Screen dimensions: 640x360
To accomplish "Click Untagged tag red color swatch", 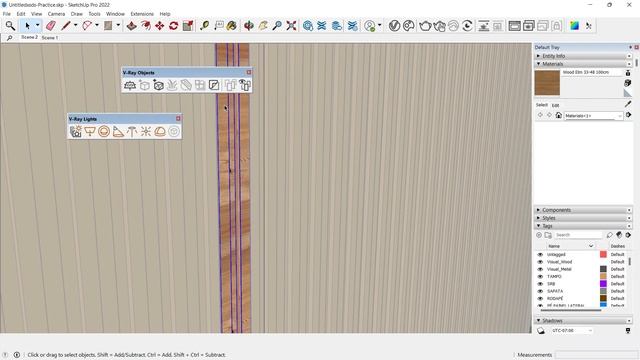I will pos(603,255).
